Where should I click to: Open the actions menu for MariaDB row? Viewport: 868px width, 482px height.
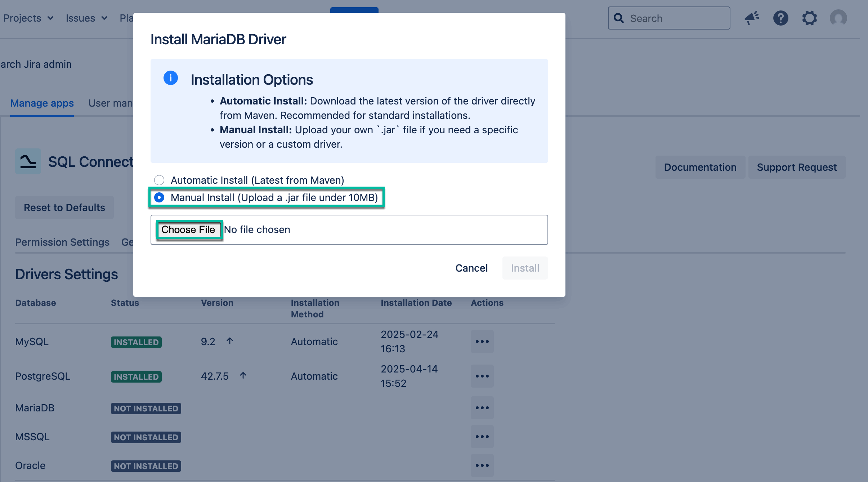(482, 408)
